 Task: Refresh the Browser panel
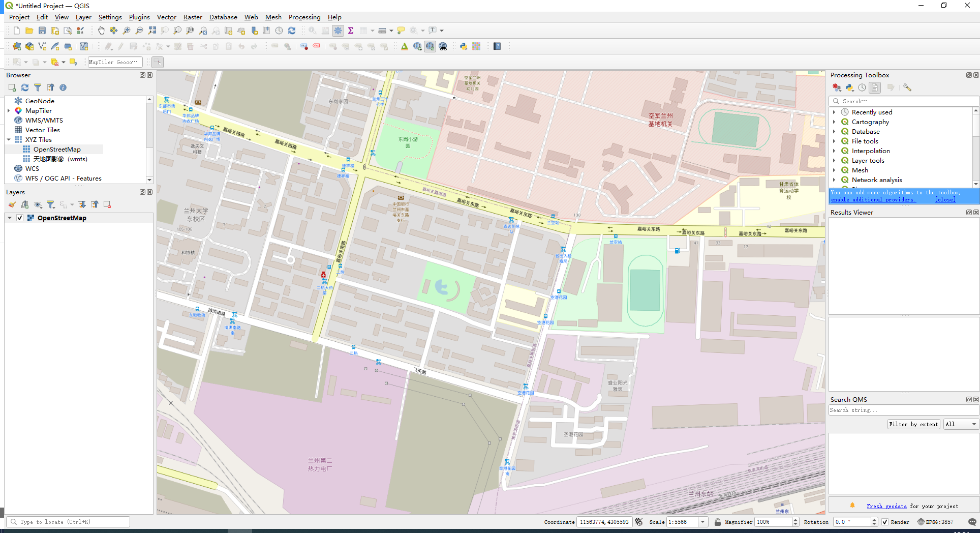coord(24,87)
